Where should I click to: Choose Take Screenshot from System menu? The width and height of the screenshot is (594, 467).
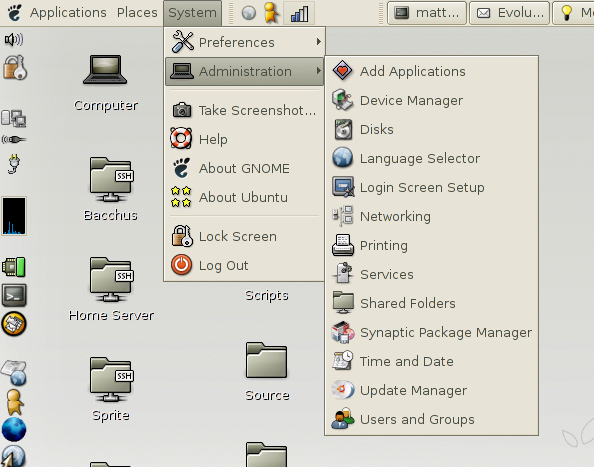tap(244, 110)
